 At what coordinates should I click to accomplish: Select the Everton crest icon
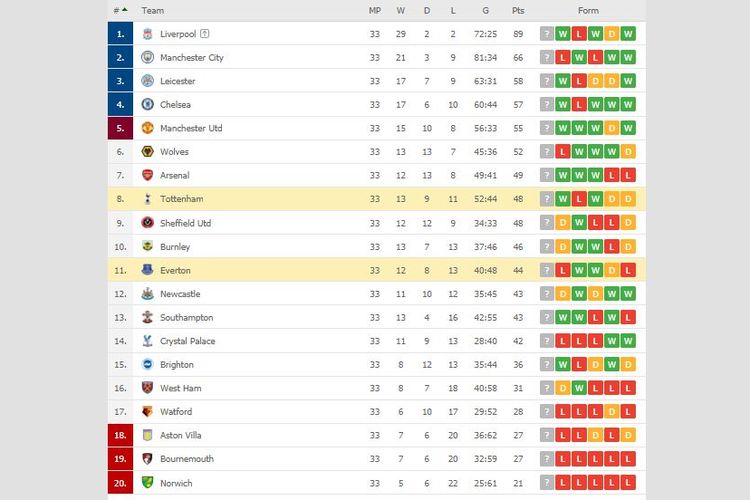147,270
